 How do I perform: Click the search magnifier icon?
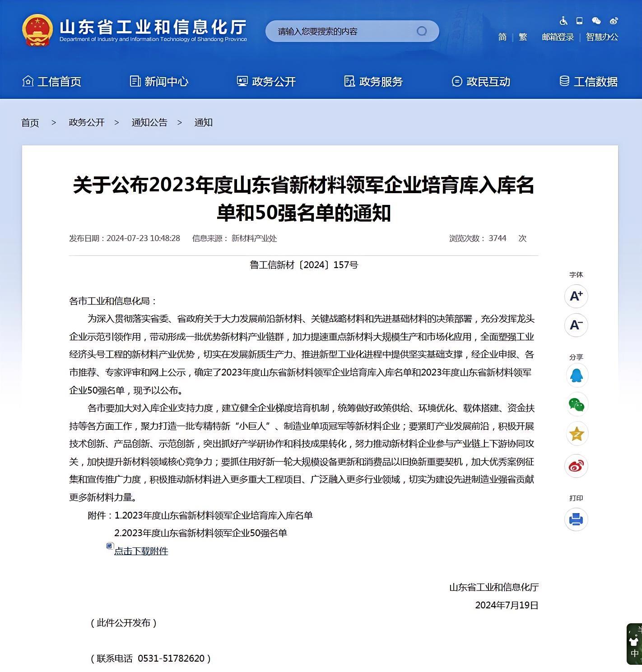point(422,31)
